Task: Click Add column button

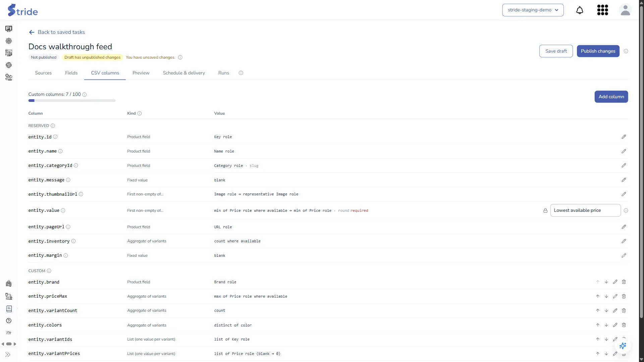Action: [611, 97]
